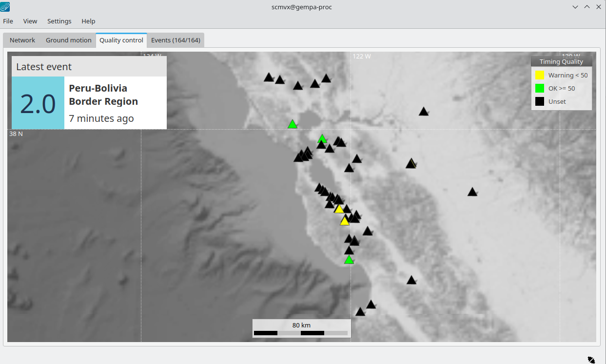Screen dimensions: 606x364
Task: Click the Peru-Bolivia Border Region event title
Action: pos(103,95)
